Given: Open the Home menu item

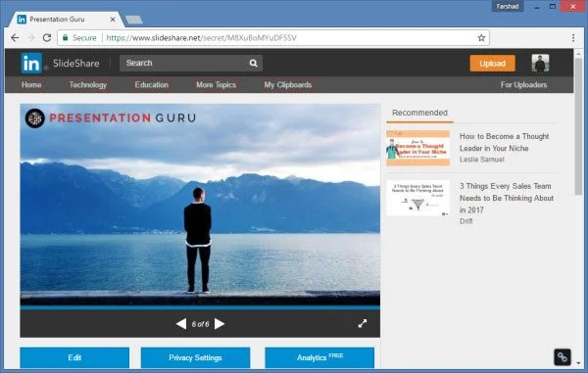Looking at the screenshot, I should pos(31,85).
